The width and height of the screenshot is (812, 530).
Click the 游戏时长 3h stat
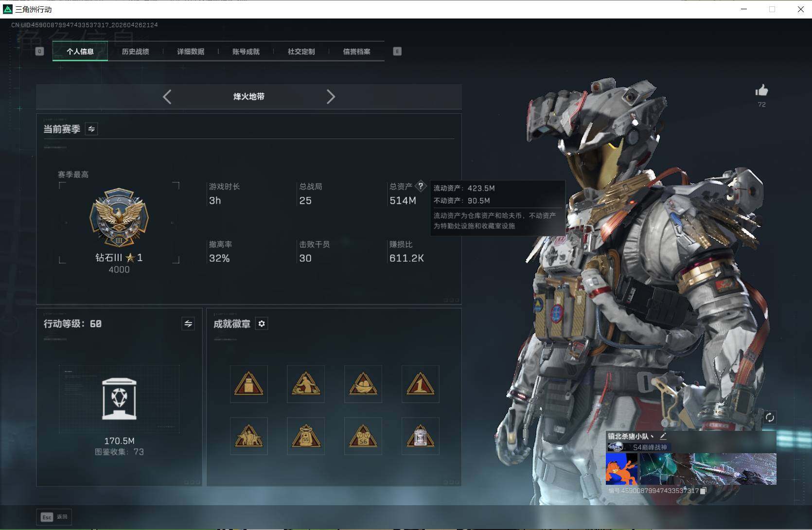tap(225, 194)
